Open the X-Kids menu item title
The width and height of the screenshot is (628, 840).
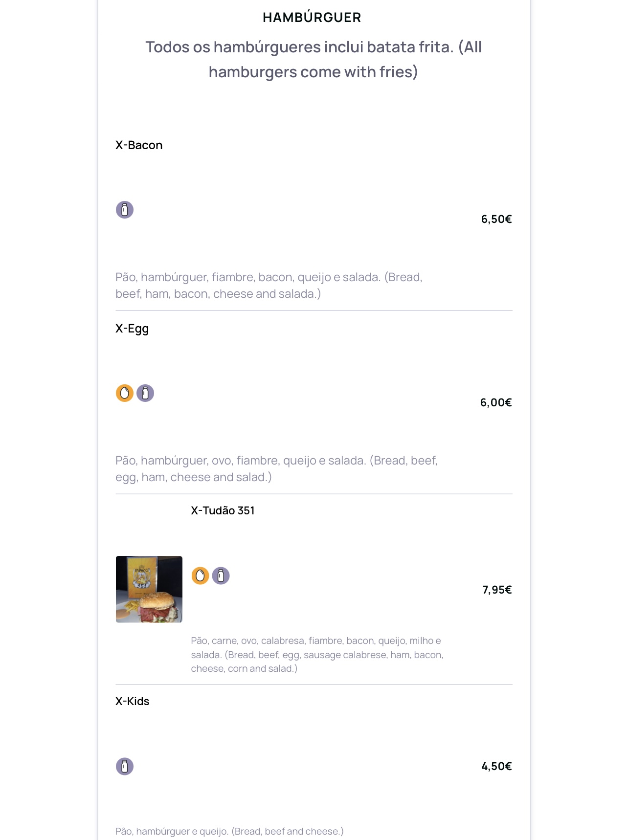tap(133, 701)
